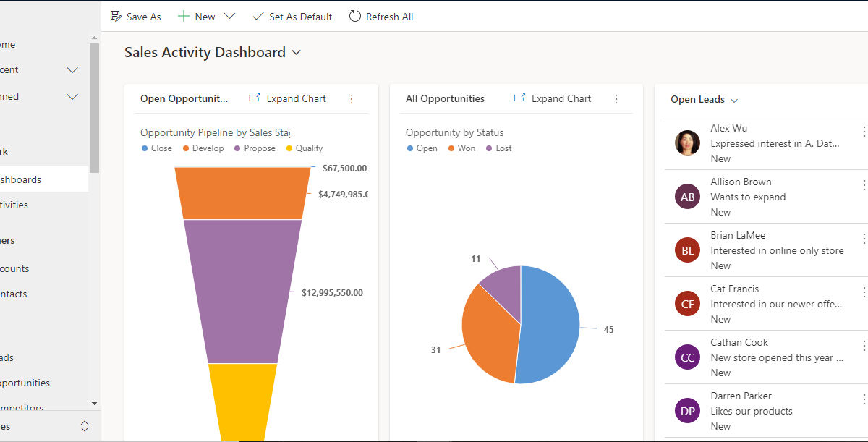Open the Alex Wu lead record
This screenshot has width=868, height=442.
(x=728, y=128)
